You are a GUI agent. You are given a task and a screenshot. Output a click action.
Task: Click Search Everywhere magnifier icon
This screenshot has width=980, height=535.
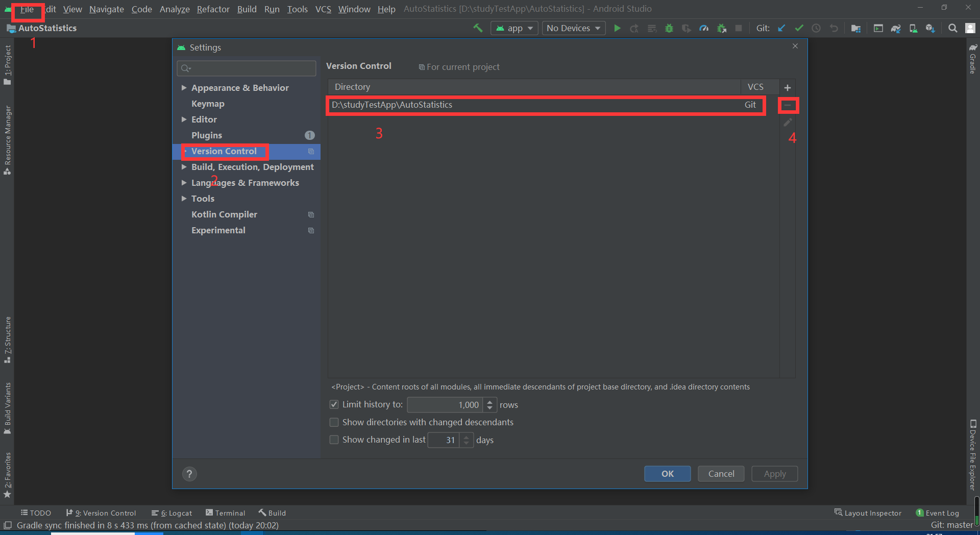click(952, 28)
